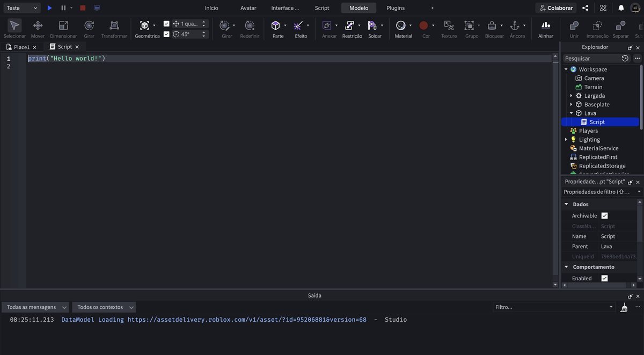Click the user avatar picture
This screenshot has height=355, width=644.
[x=635, y=8]
